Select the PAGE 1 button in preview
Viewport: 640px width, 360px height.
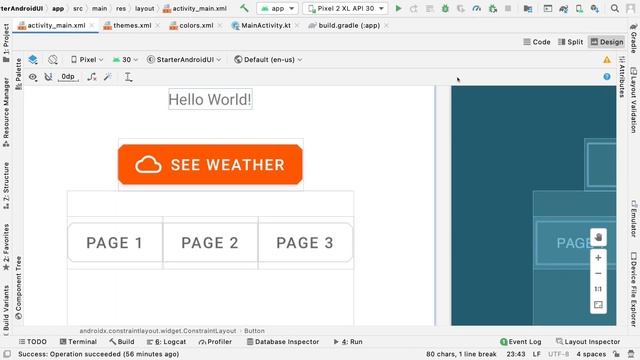tap(115, 242)
